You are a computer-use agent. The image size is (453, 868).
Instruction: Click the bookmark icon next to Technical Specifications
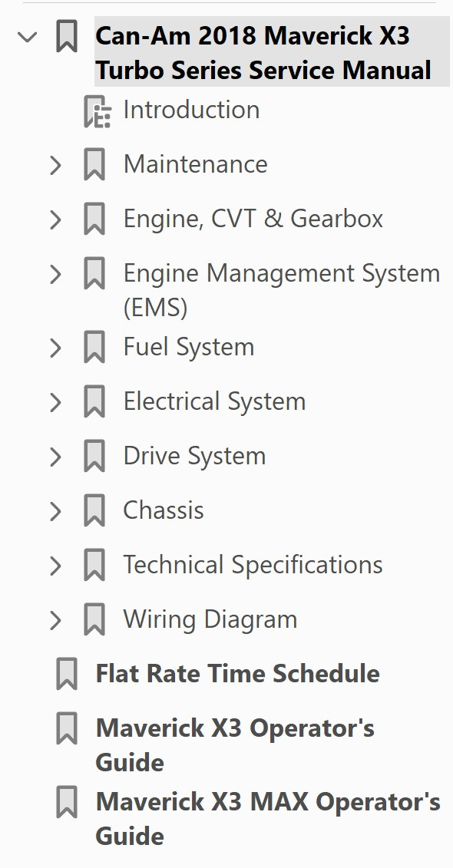click(94, 565)
